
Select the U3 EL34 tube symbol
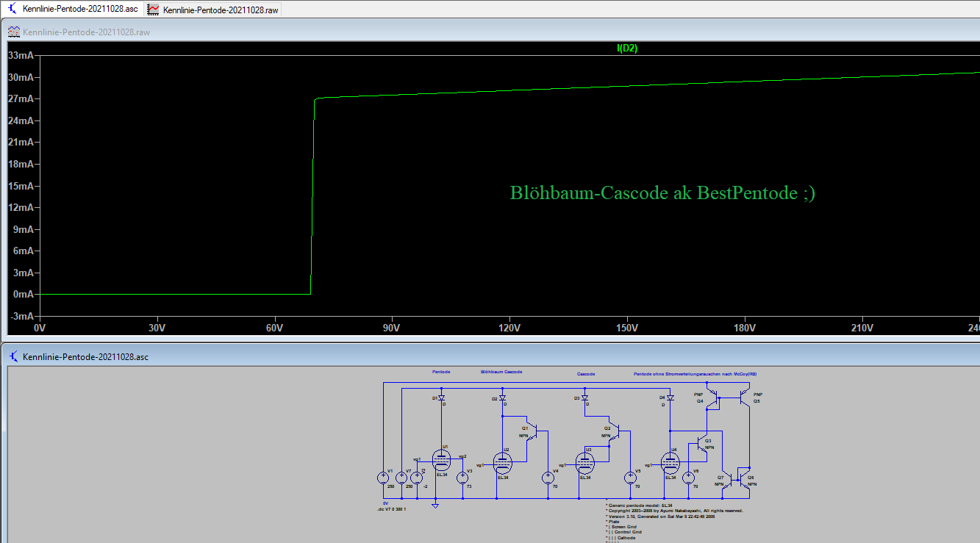(585, 462)
